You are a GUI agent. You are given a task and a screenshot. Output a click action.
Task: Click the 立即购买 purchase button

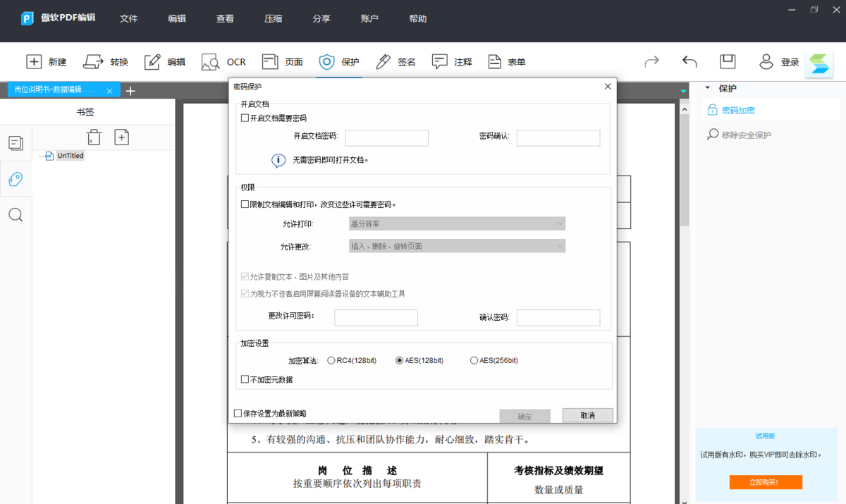coord(766,482)
